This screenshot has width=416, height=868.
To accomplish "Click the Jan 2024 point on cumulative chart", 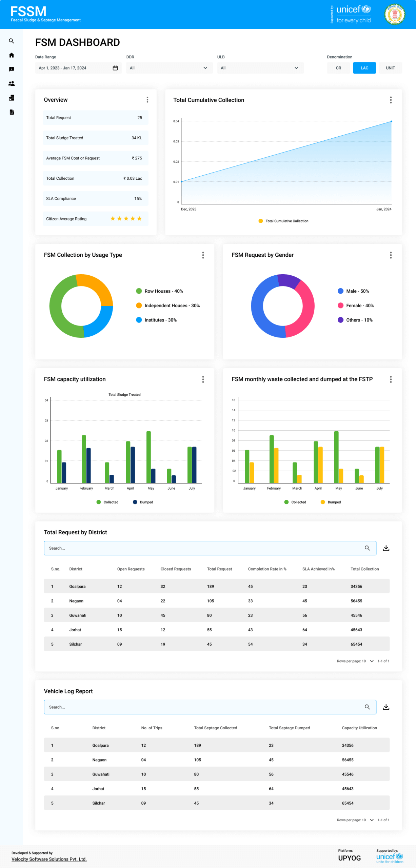I will pos(391,121).
